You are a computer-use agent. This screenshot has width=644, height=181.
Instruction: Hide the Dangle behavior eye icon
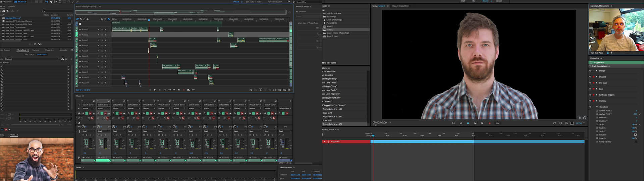point(590,71)
